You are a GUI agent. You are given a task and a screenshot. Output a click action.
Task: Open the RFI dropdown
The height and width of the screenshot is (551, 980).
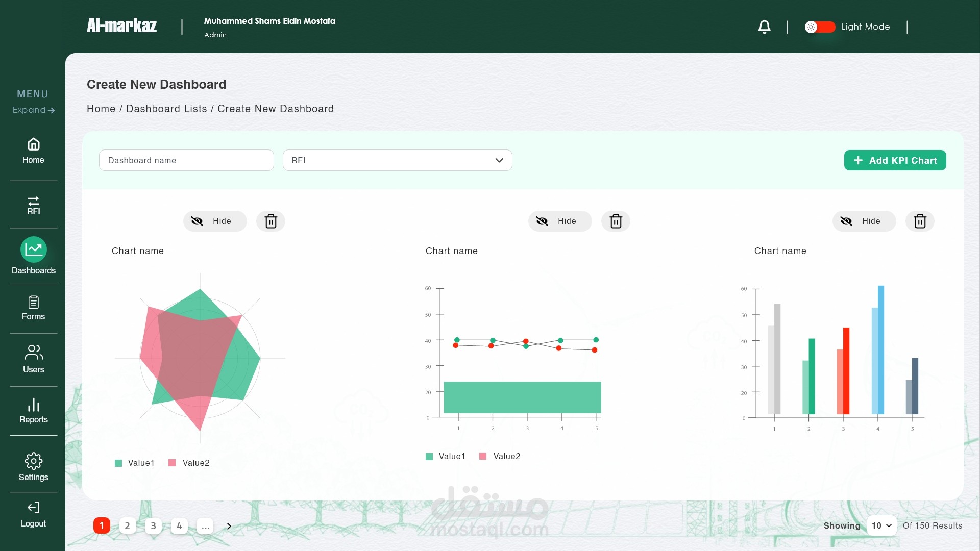click(397, 160)
